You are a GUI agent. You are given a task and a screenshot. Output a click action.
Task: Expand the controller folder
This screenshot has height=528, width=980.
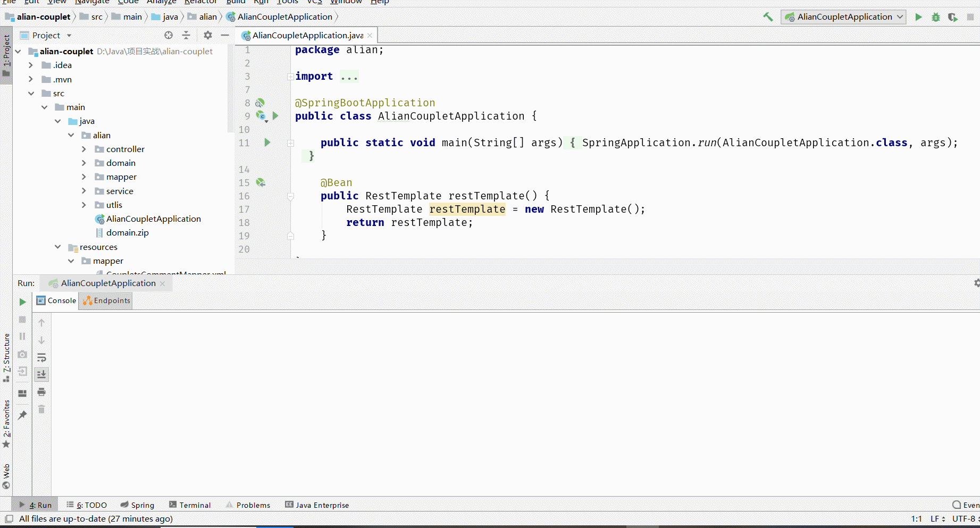pos(84,149)
